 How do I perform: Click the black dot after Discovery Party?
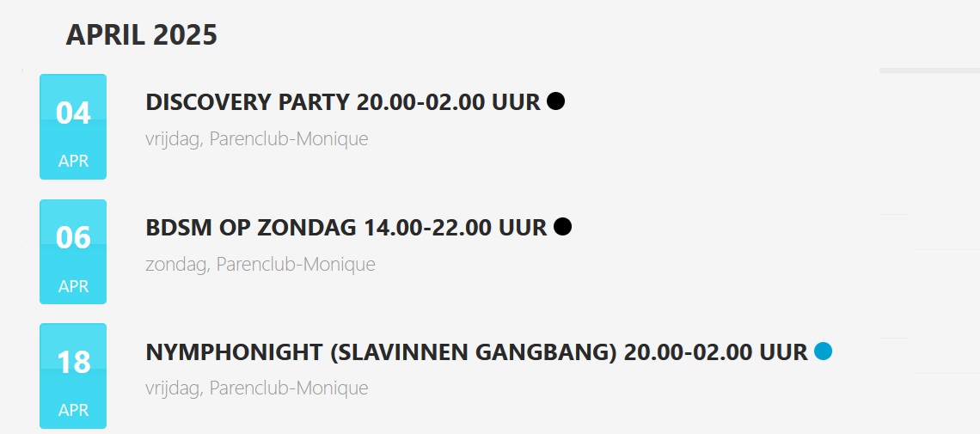point(556,101)
